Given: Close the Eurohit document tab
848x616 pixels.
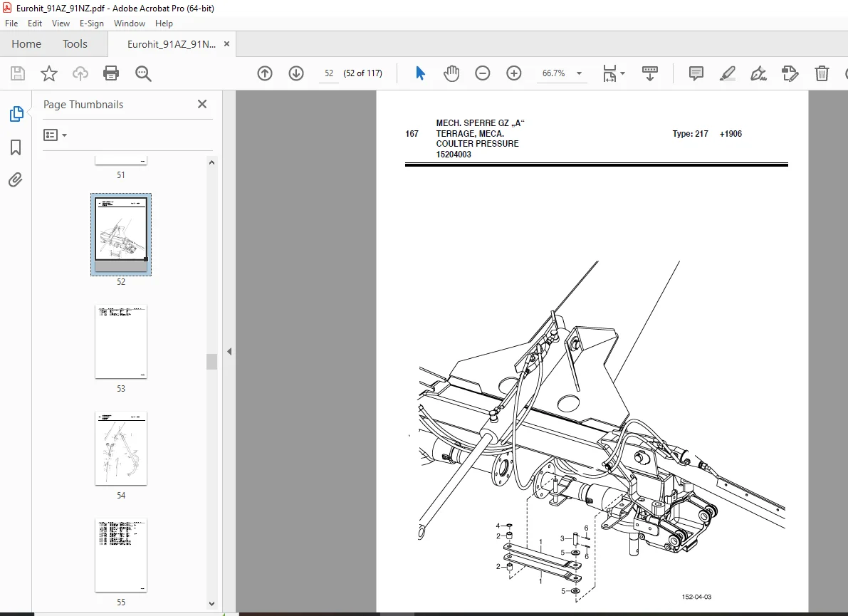Looking at the screenshot, I should coord(226,44).
